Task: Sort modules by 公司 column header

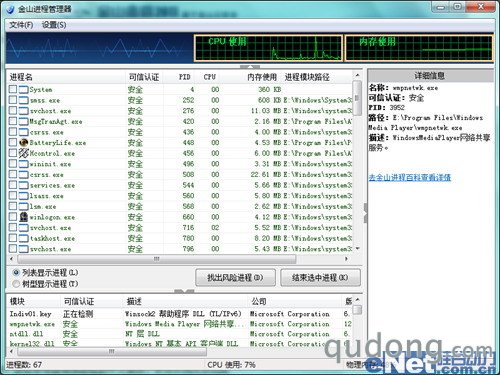Action: [295, 302]
